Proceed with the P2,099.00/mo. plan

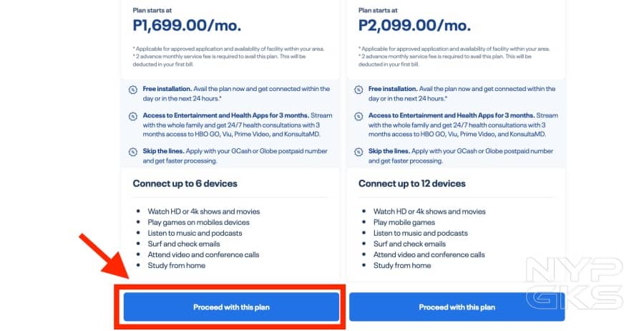pyautogui.click(x=457, y=307)
